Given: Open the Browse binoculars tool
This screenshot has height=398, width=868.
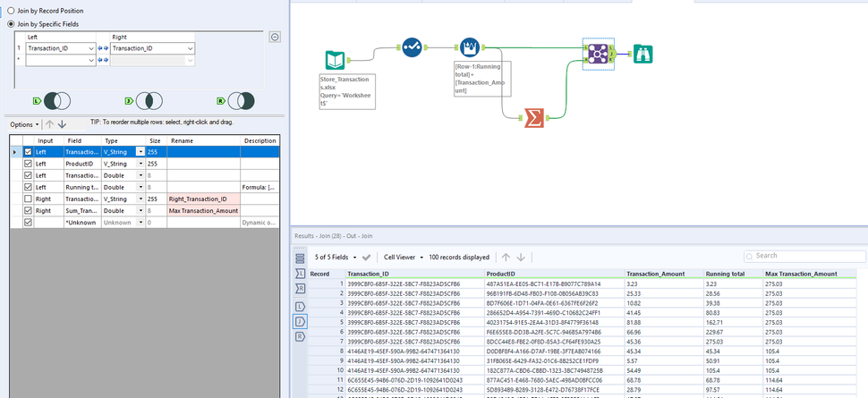Looking at the screenshot, I should coord(642,54).
